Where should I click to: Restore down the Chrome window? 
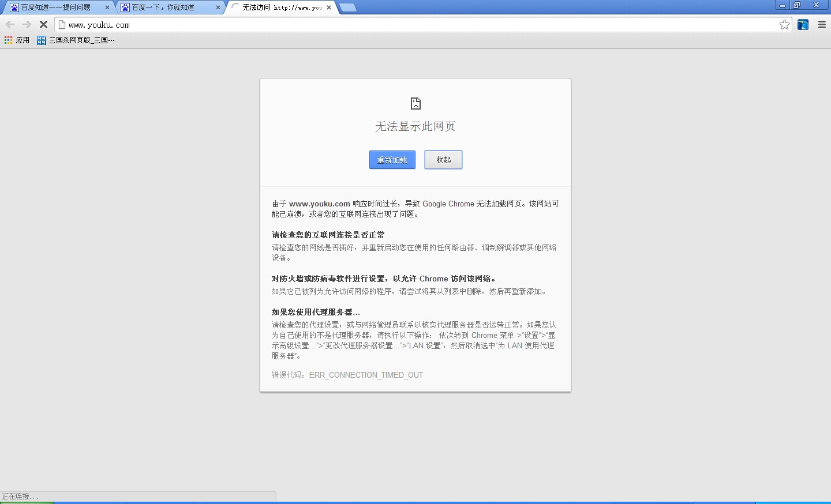[796, 5]
